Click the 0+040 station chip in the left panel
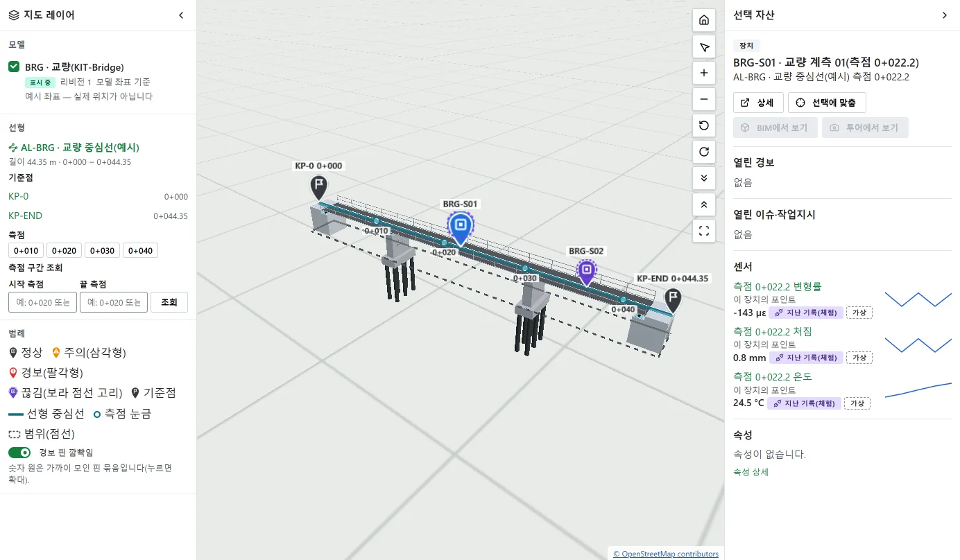 coord(140,250)
